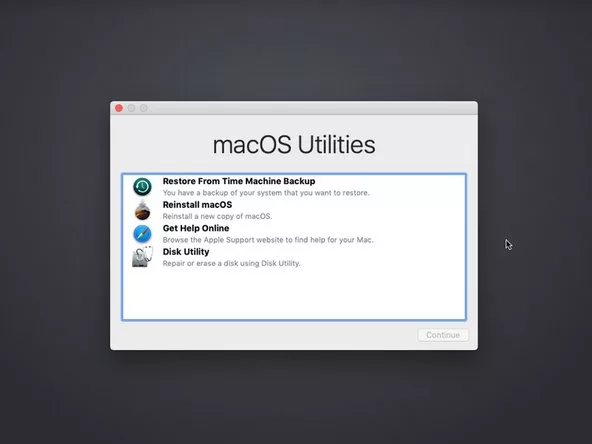Click empty space below the Disk Utility row

pos(294,294)
